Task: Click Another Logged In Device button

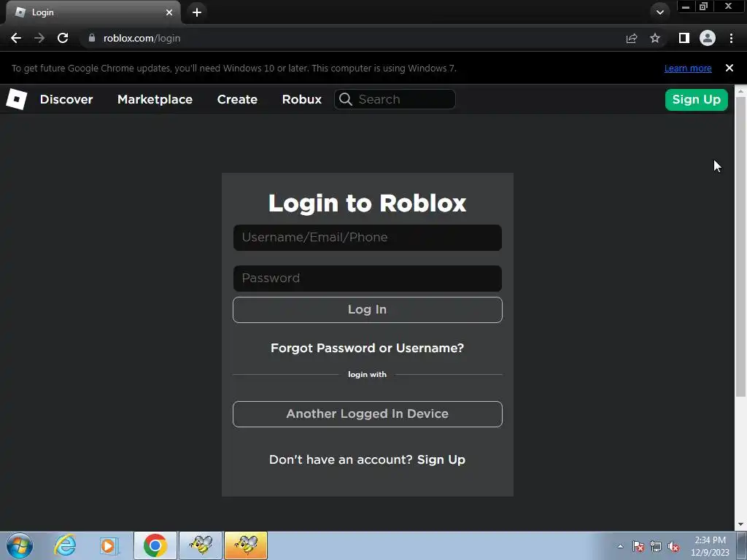Action: [368, 414]
